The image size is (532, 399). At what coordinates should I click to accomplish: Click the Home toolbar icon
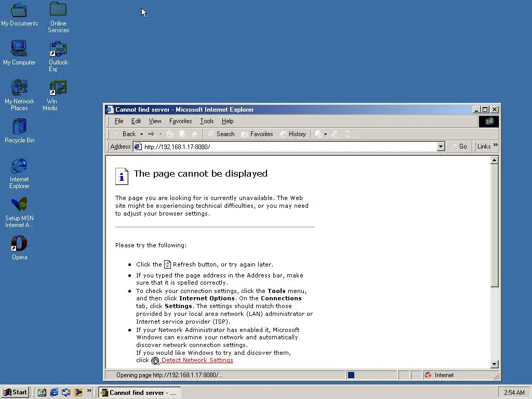[195, 134]
